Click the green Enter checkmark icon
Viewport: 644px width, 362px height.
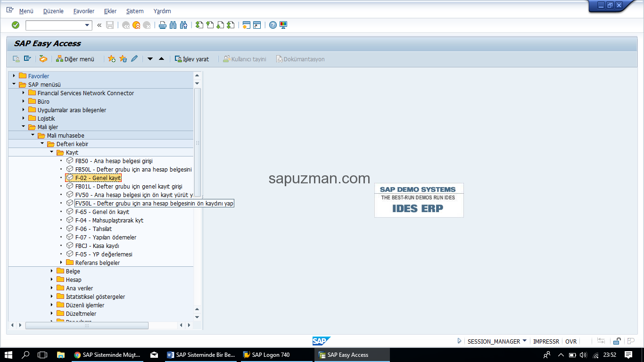15,25
